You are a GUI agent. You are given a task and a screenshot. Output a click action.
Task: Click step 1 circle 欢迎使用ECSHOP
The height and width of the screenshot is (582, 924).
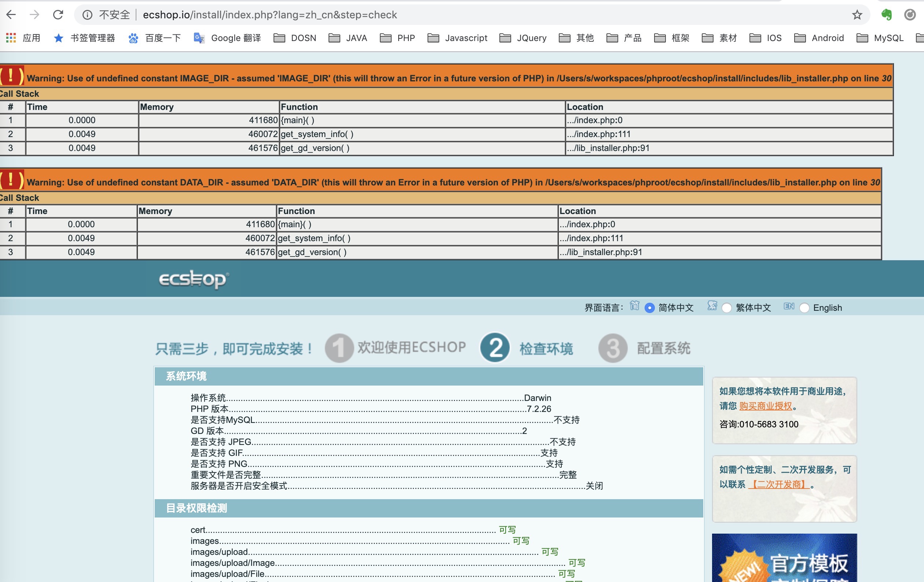[339, 348]
